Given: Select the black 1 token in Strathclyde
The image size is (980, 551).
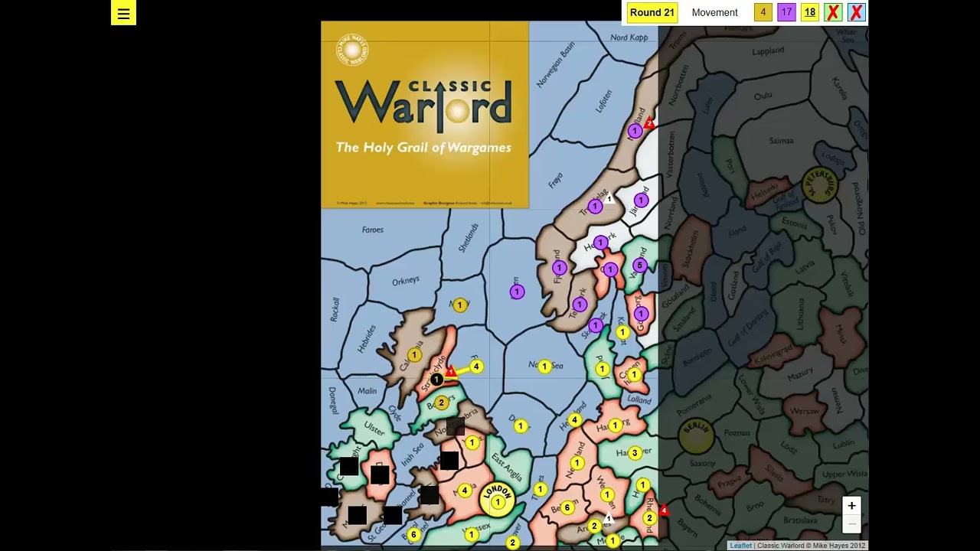Looking at the screenshot, I should coord(436,379).
